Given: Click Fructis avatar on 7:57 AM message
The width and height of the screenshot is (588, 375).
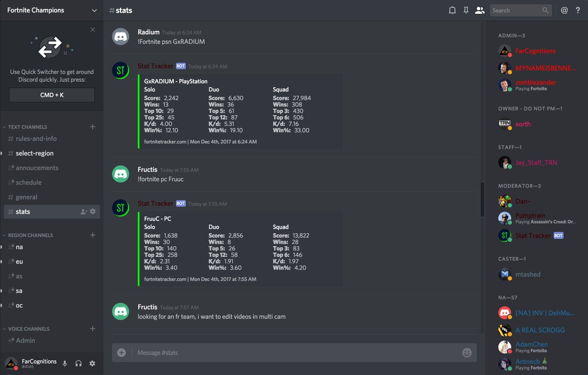Looking at the screenshot, I should click(x=121, y=311).
